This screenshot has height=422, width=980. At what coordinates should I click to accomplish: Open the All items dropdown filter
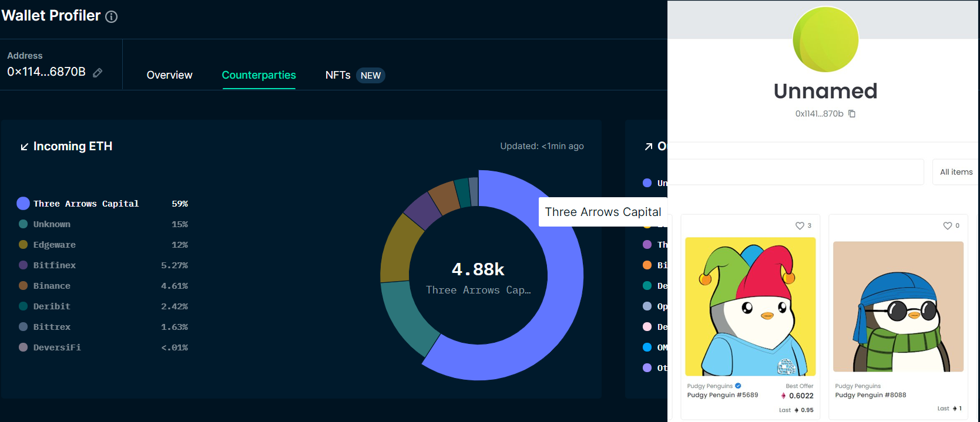pos(955,172)
